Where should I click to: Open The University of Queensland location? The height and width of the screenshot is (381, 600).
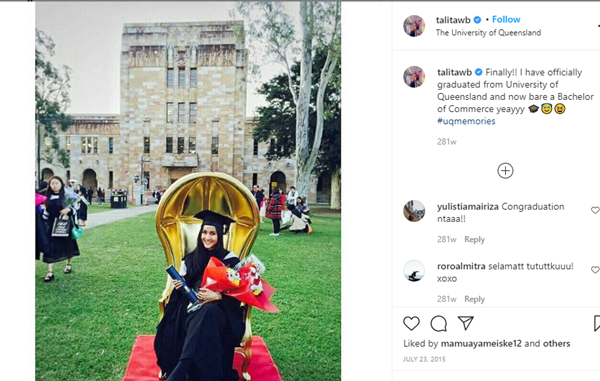point(488,33)
